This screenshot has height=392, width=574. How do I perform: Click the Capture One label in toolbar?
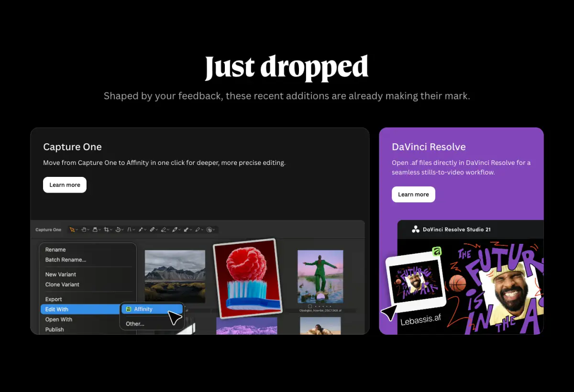(x=48, y=230)
